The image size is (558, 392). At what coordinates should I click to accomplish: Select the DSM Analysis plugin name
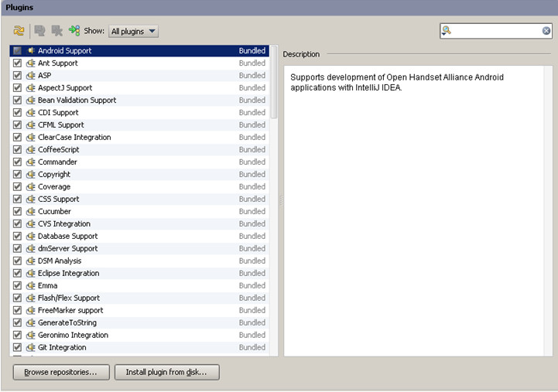[60, 261]
